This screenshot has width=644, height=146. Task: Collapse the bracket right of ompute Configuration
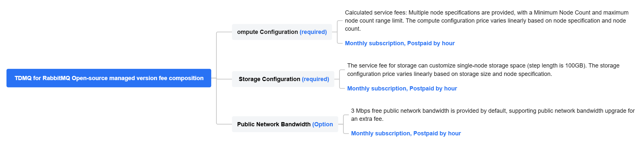(338, 32)
